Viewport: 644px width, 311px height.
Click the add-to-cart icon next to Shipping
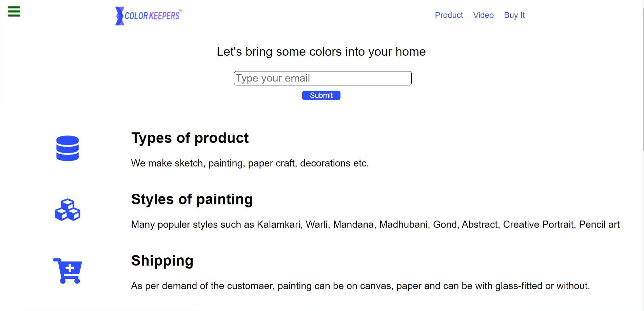(67, 270)
